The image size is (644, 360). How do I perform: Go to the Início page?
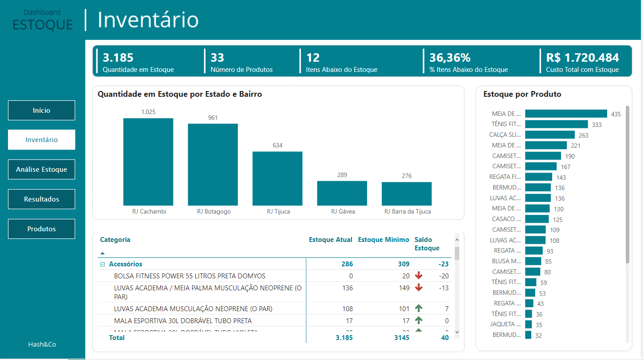[x=41, y=110]
